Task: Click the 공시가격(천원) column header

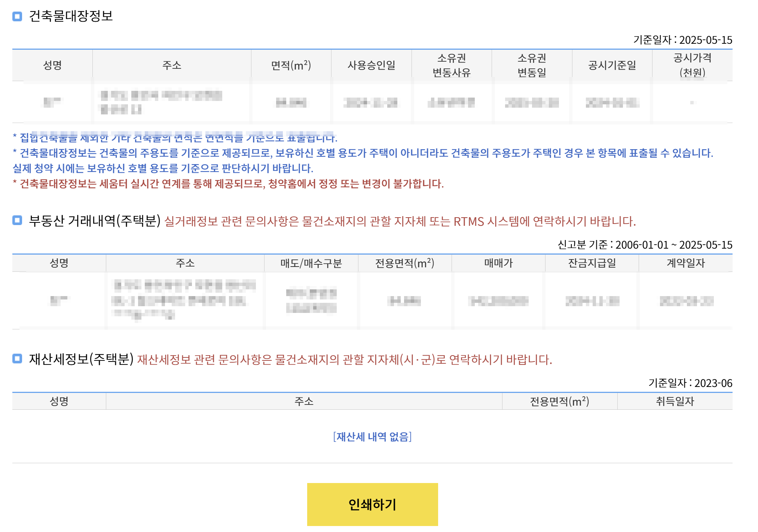Action: coord(692,65)
